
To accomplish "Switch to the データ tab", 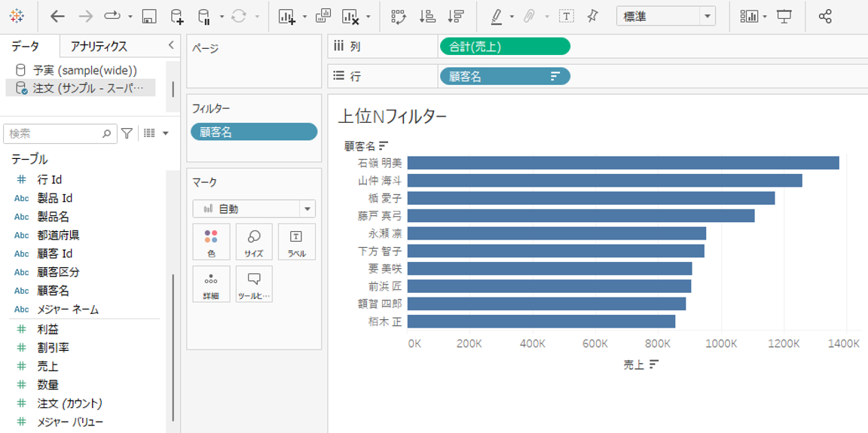I will pos(26,47).
